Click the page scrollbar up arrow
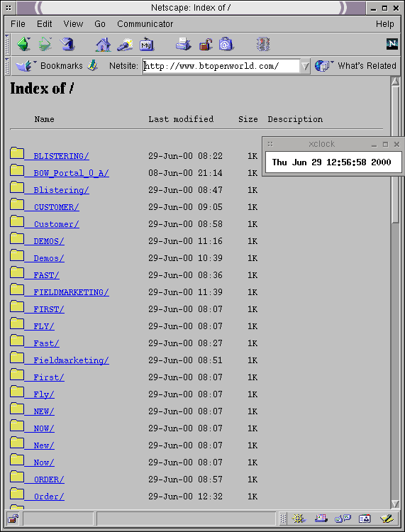 pyautogui.click(x=395, y=82)
